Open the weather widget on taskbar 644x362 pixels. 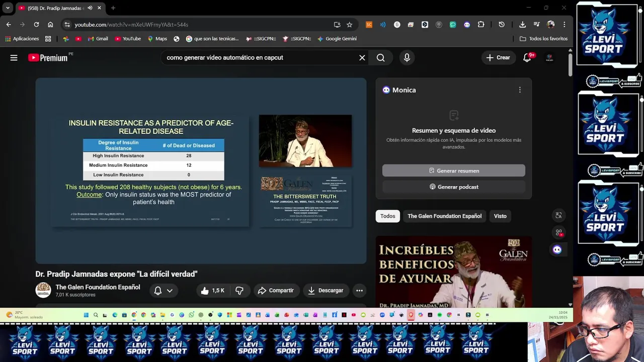pyautogui.click(x=25, y=315)
